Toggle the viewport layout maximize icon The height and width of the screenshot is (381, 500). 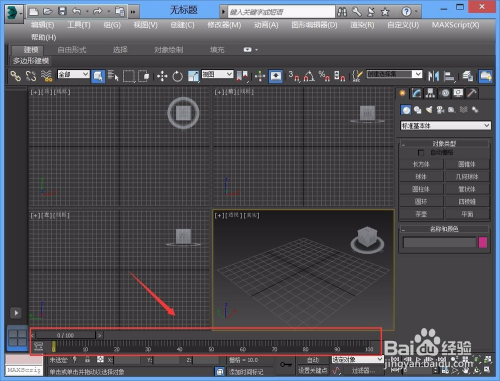click(487, 370)
